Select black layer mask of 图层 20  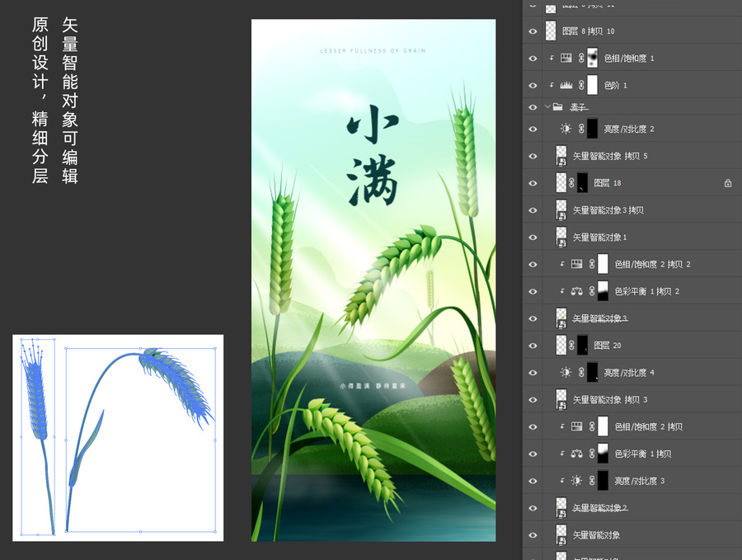coord(583,345)
